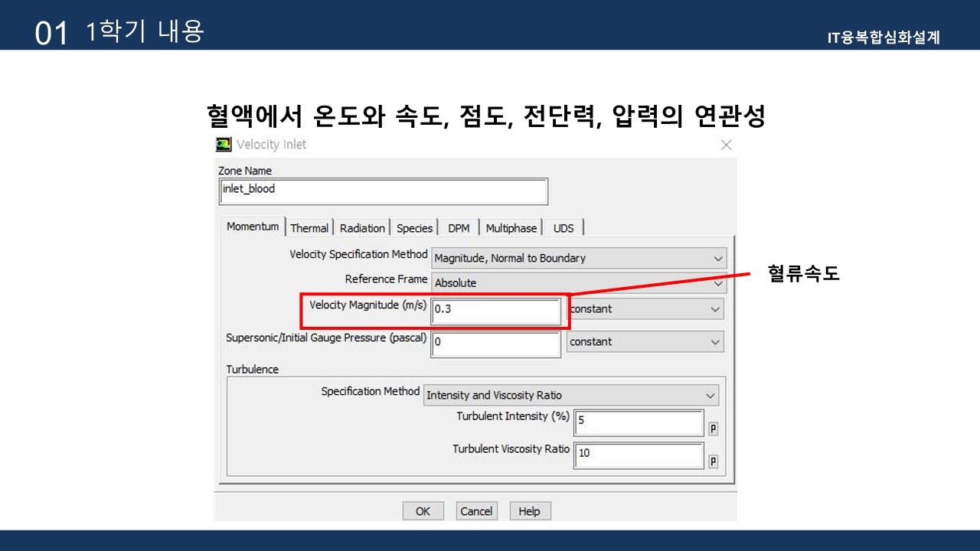This screenshot has height=551, width=980.
Task: Click the Zone Name field with inlet_blood
Action: pyautogui.click(x=383, y=191)
